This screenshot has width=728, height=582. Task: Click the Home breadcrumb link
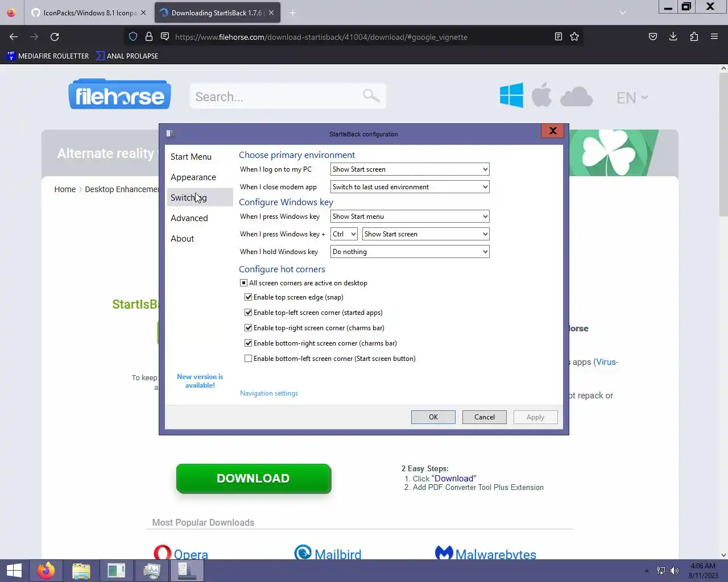point(65,189)
